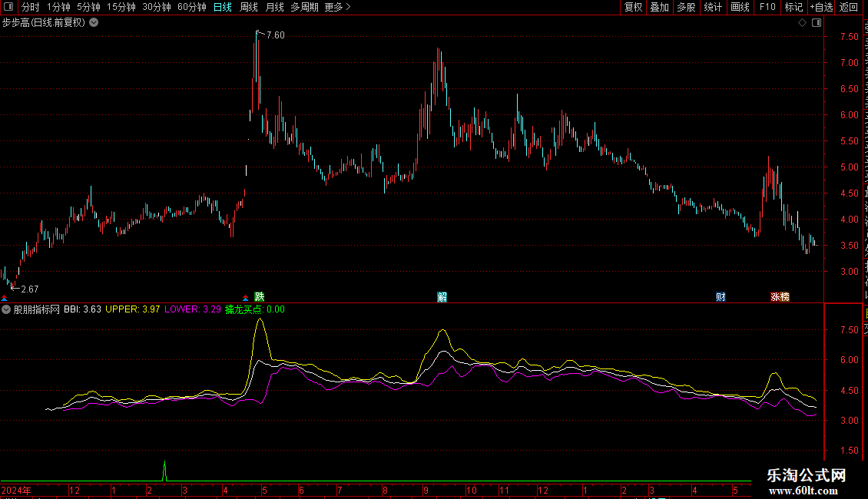Viewport: 868px width, 499px height.
Task: Select the 60分钟 period tab
Action: 192,7
